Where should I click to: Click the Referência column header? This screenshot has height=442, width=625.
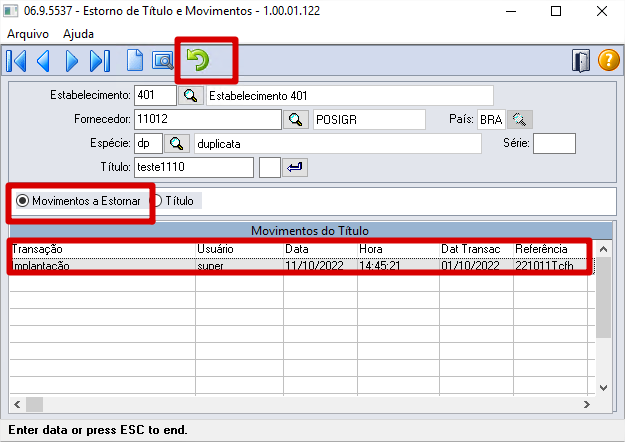click(x=550, y=249)
